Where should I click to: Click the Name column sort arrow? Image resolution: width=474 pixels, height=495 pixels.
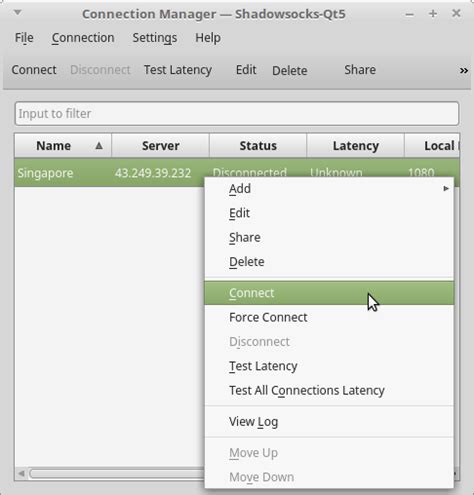click(x=99, y=146)
